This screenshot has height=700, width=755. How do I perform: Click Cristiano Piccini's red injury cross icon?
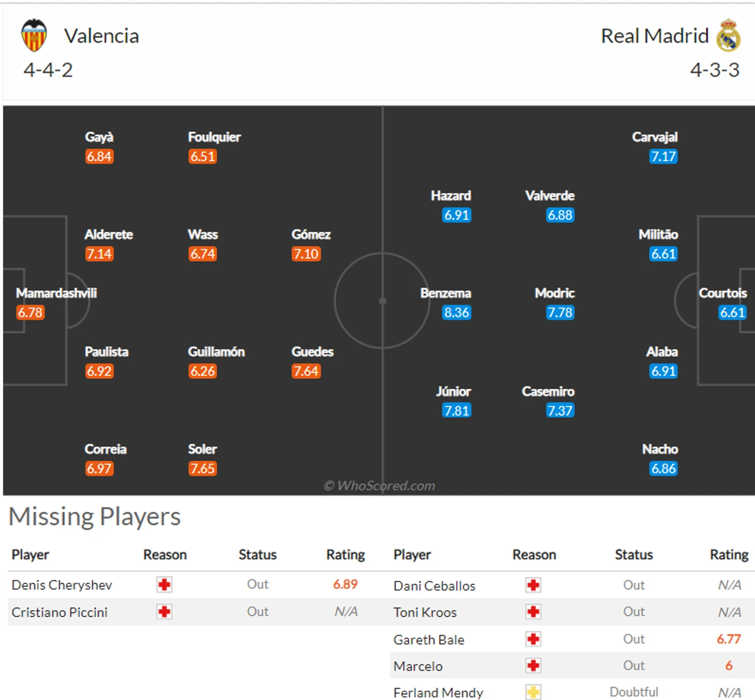(x=164, y=612)
